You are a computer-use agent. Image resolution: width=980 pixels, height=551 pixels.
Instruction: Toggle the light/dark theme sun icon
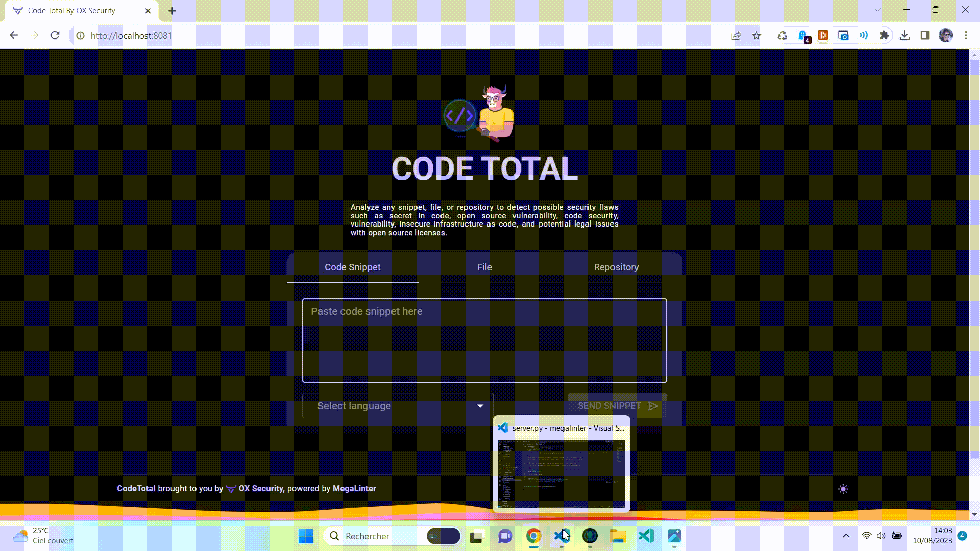[x=843, y=489]
